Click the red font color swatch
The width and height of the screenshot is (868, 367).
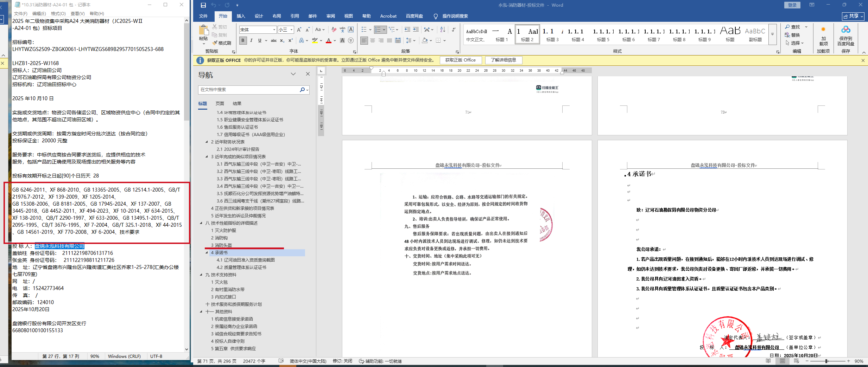328,41
